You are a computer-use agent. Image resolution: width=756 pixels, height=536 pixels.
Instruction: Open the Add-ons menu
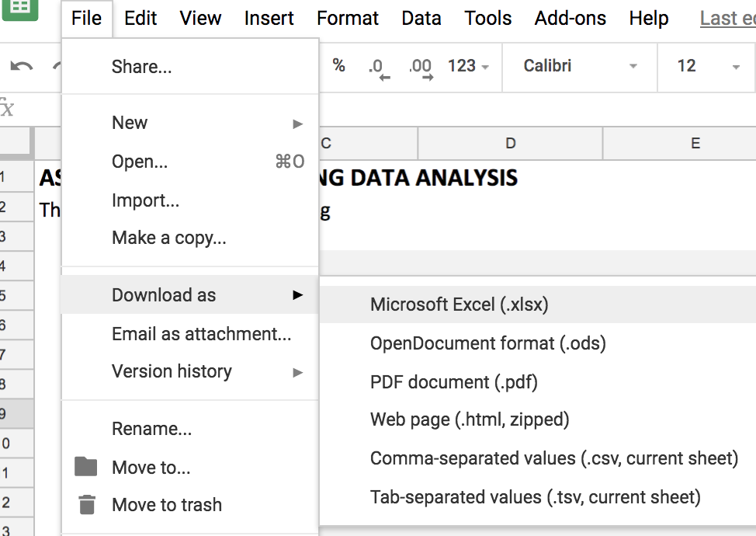(x=570, y=19)
